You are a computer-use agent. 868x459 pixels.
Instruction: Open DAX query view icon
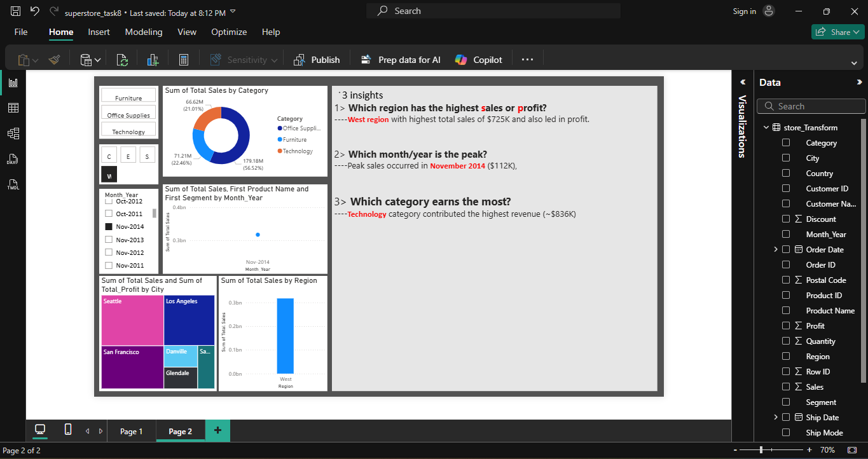tap(13, 159)
